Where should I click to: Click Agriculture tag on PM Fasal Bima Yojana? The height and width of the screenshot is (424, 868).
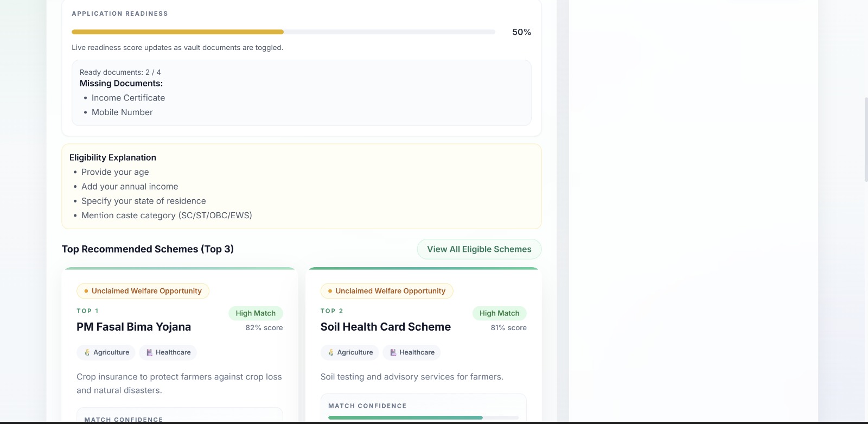(106, 352)
